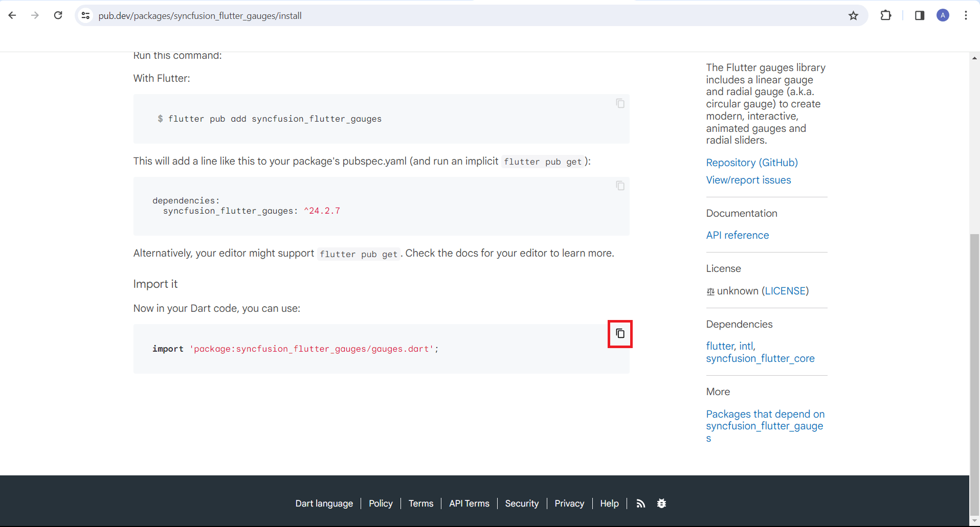Open the Repository (GitHub) link
Image resolution: width=980 pixels, height=527 pixels.
(x=752, y=163)
